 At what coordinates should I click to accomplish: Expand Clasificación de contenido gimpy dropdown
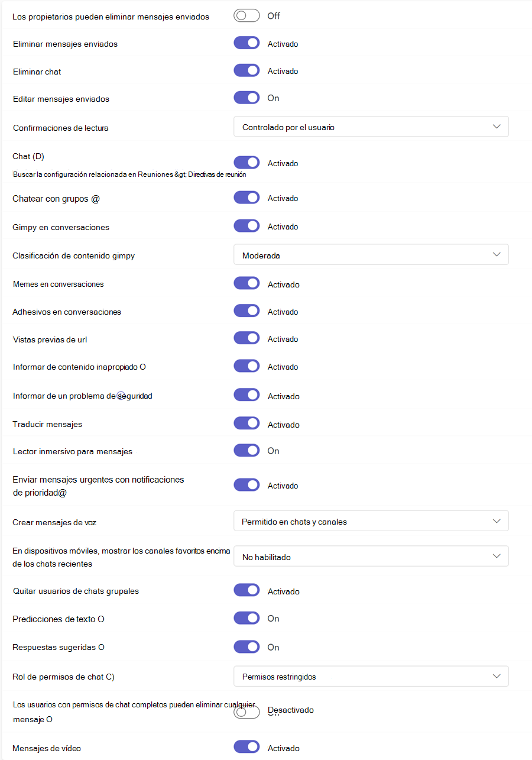pos(371,256)
